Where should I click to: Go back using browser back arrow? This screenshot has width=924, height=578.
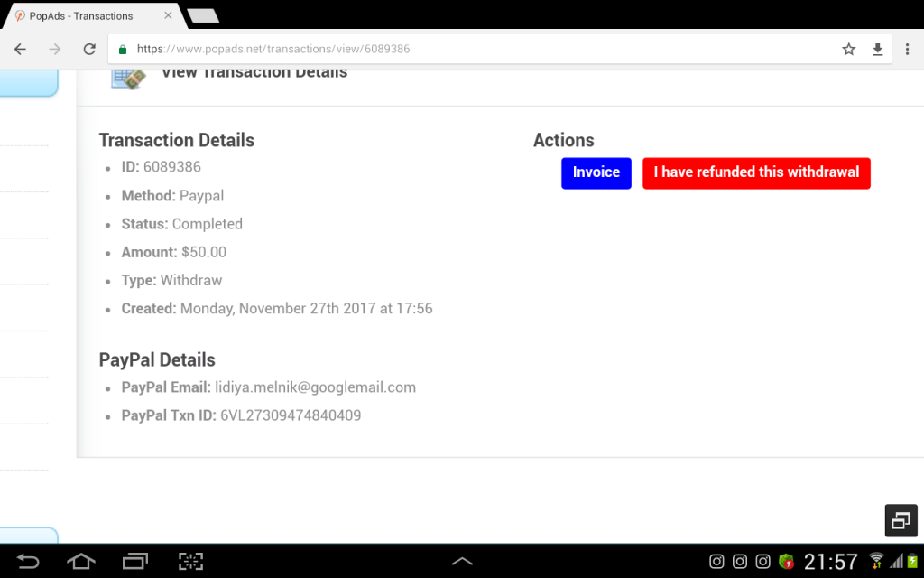coord(20,49)
